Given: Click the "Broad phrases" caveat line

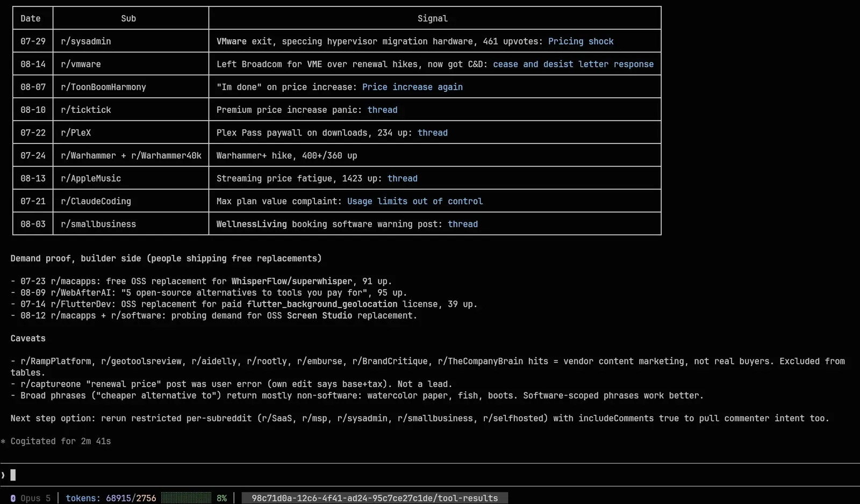Looking at the screenshot, I should [x=357, y=395].
